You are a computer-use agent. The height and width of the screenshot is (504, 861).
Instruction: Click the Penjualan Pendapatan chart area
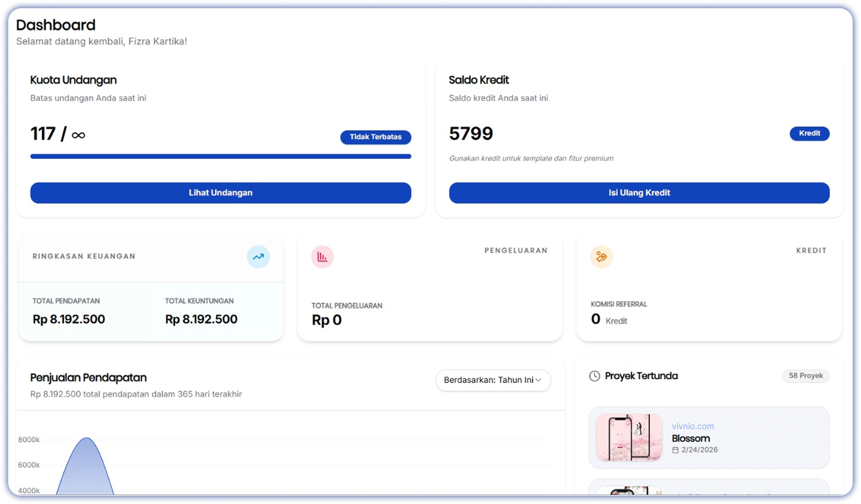click(x=290, y=461)
